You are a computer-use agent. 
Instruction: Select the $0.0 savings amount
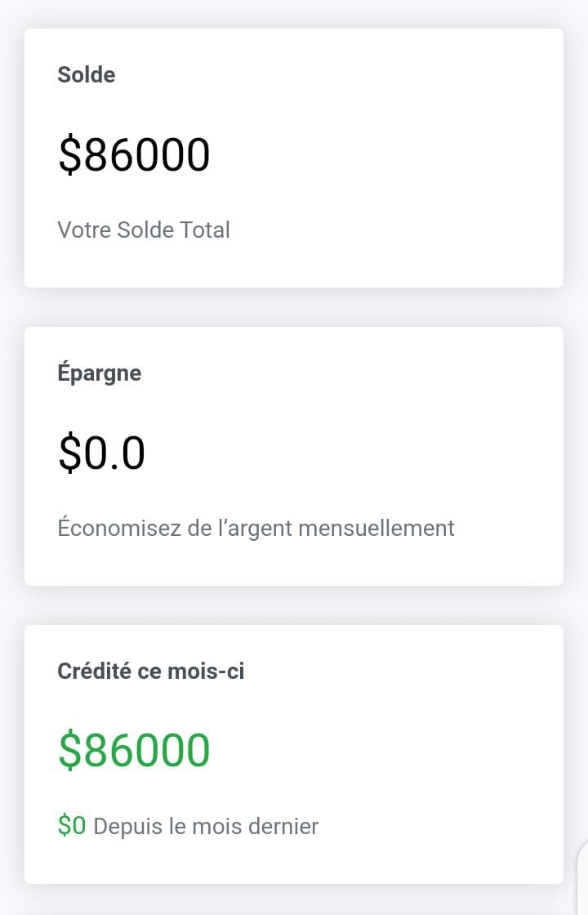tap(102, 453)
